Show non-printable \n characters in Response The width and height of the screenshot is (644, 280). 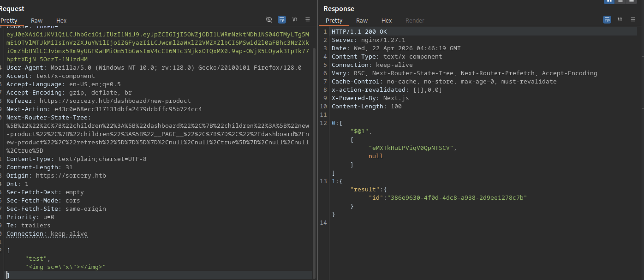[x=620, y=19]
